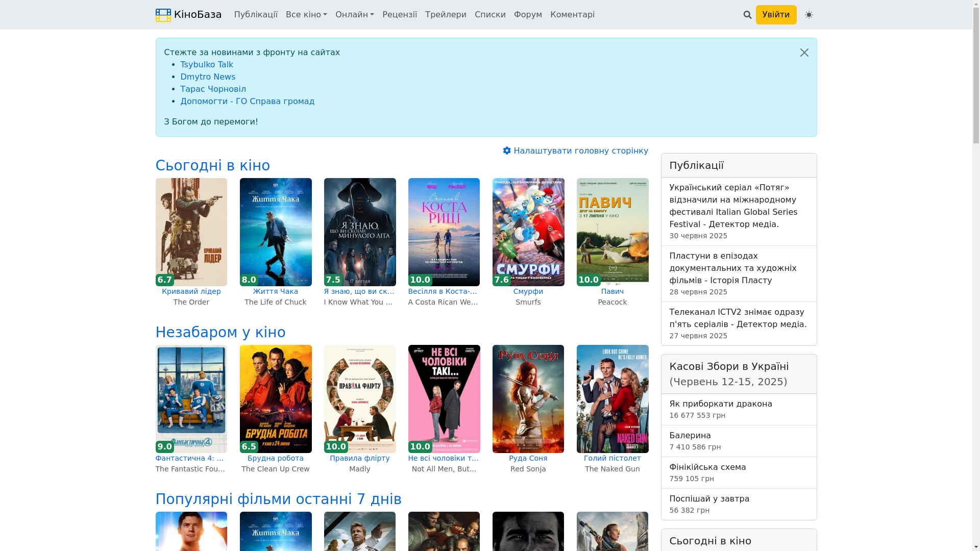Open the Руда Соня poster
Image resolution: width=980 pixels, height=551 pixels.
tap(528, 399)
